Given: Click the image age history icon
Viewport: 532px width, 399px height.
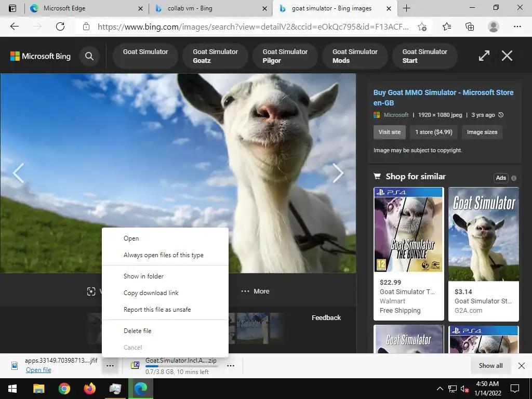Looking at the screenshot, I should pos(501,115).
